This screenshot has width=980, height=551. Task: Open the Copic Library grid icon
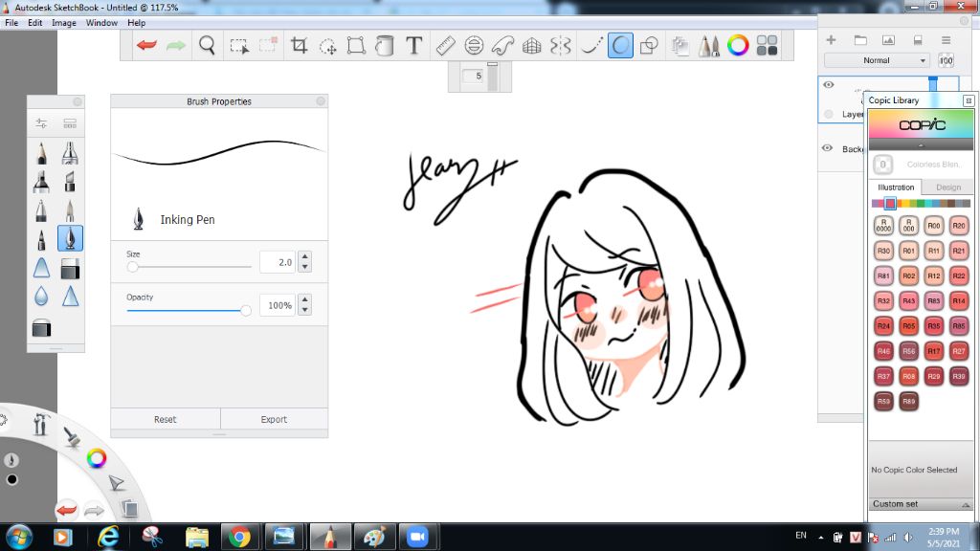point(767,45)
